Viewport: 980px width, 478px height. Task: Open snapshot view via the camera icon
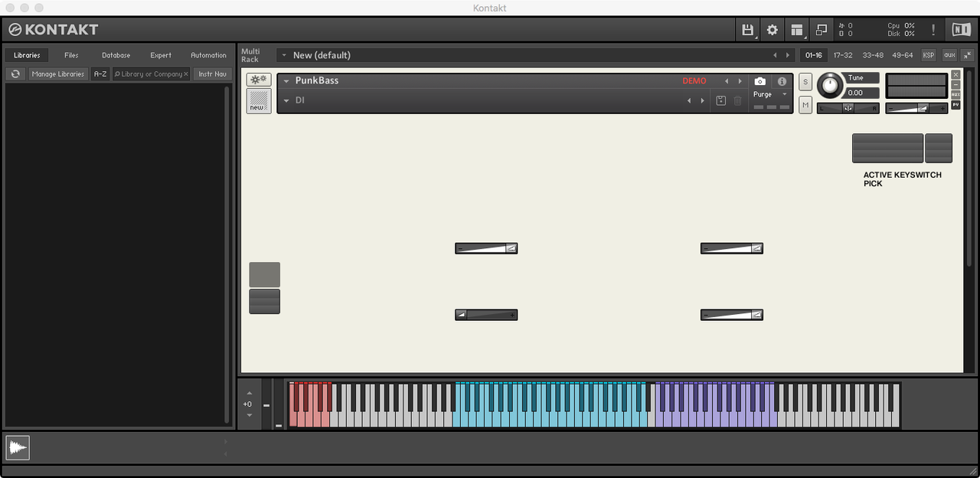pyautogui.click(x=760, y=81)
